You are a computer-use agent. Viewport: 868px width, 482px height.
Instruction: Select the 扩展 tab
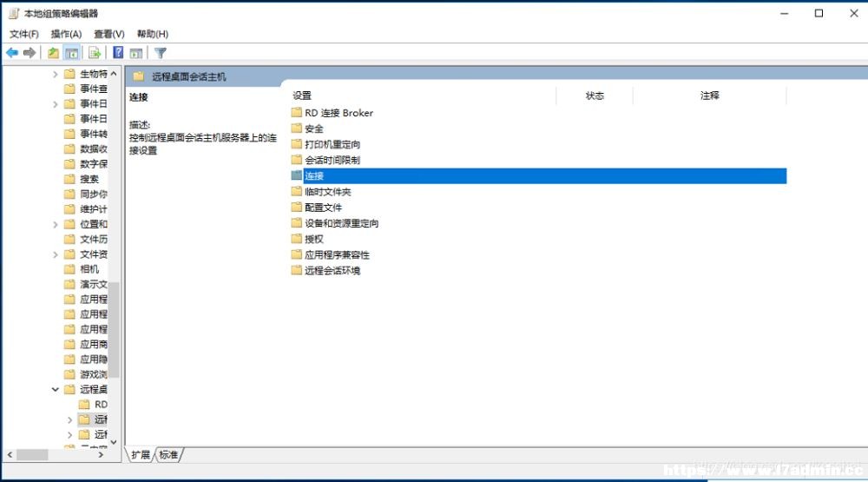tap(141, 455)
